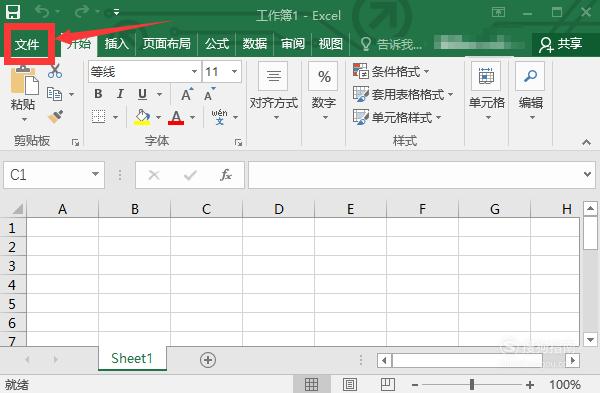Open the 剪贴板 dialog launcher
This screenshot has width=600, height=393.
[75, 142]
